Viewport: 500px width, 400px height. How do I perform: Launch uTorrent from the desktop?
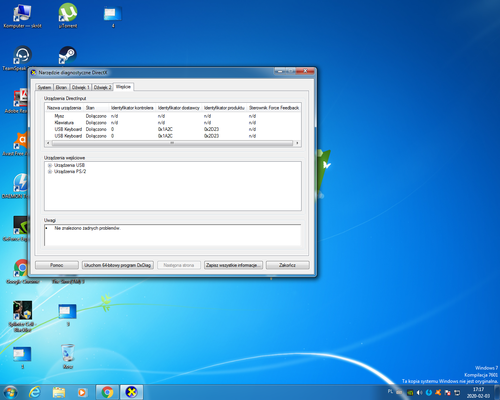(x=68, y=16)
